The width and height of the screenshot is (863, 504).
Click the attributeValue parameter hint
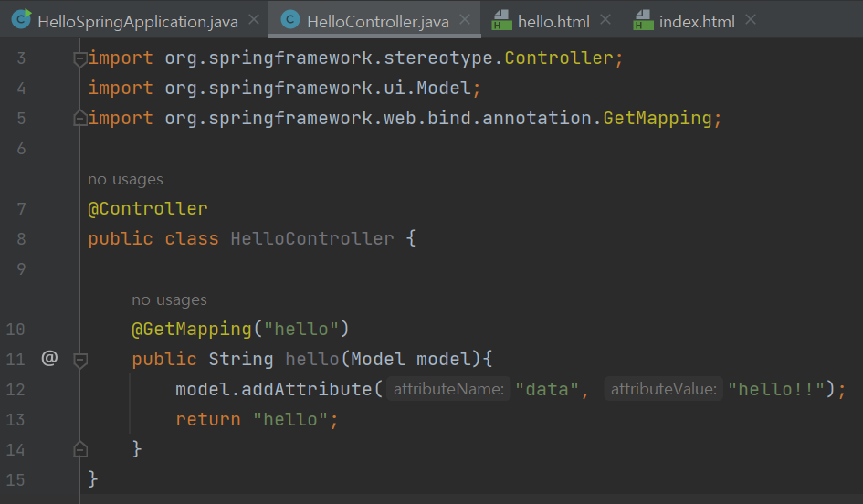pos(664,389)
